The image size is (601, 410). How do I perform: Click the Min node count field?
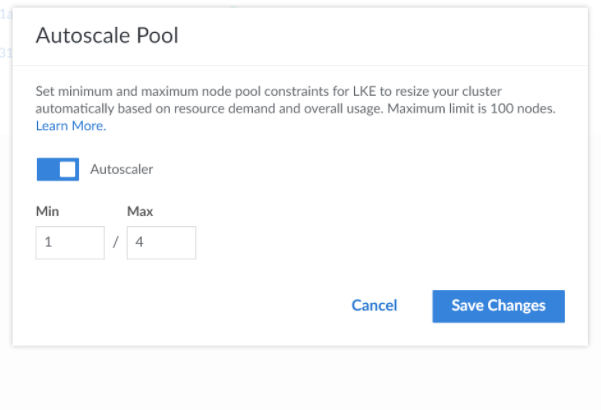[70, 243]
